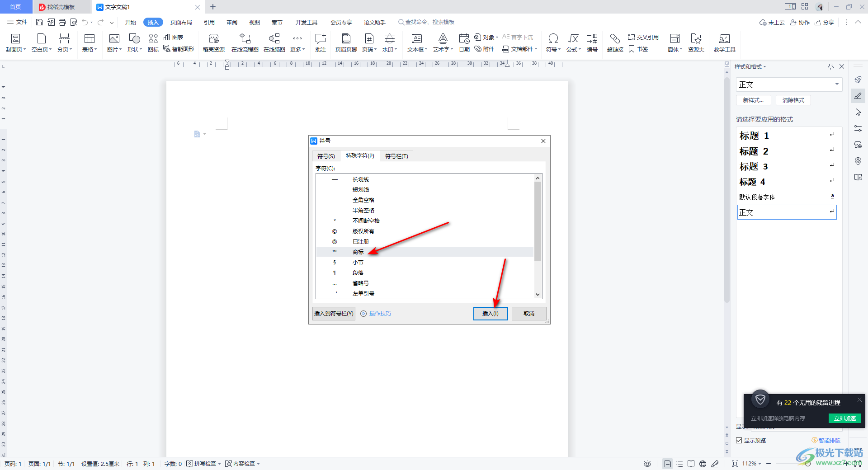Image resolution: width=868 pixels, height=470 pixels.
Task: Click the Undo arrow icon
Action: (x=85, y=22)
